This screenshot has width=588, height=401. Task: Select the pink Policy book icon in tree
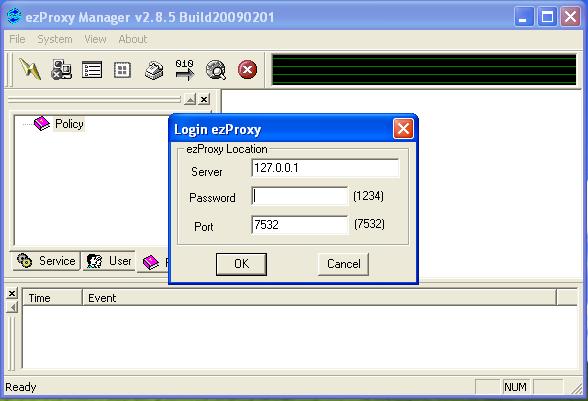42,123
